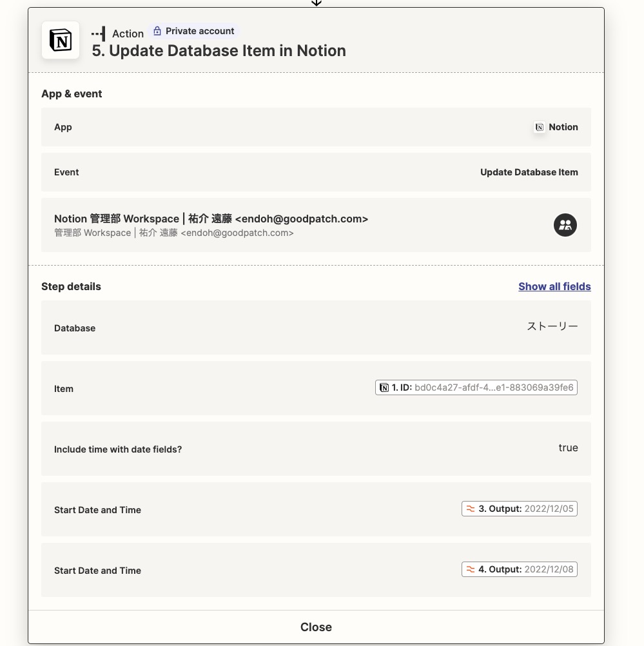
Task: Click the 4. Output 2022/12/08 value
Action: pyautogui.click(x=519, y=569)
